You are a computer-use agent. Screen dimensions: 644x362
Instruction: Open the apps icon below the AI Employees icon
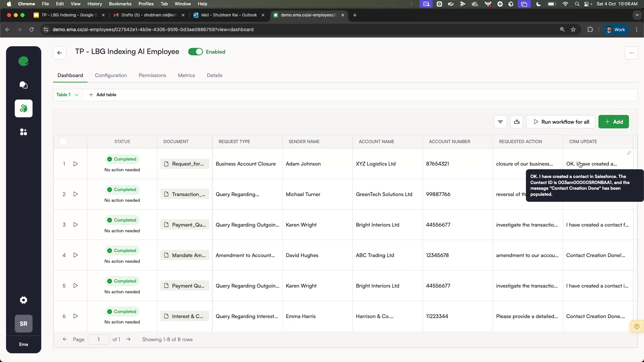pyautogui.click(x=23, y=132)
